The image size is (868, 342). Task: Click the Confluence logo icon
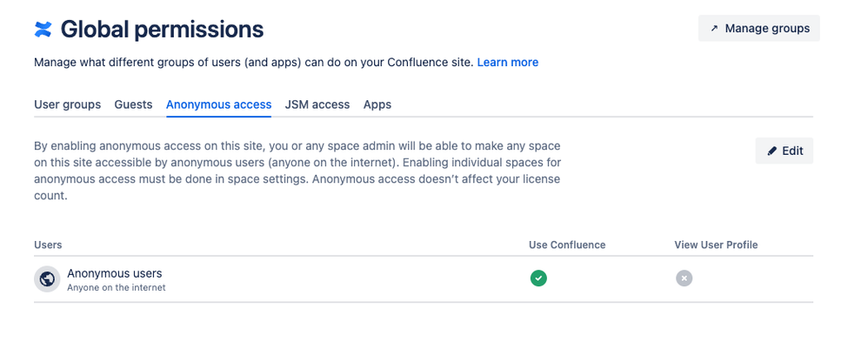43,29
